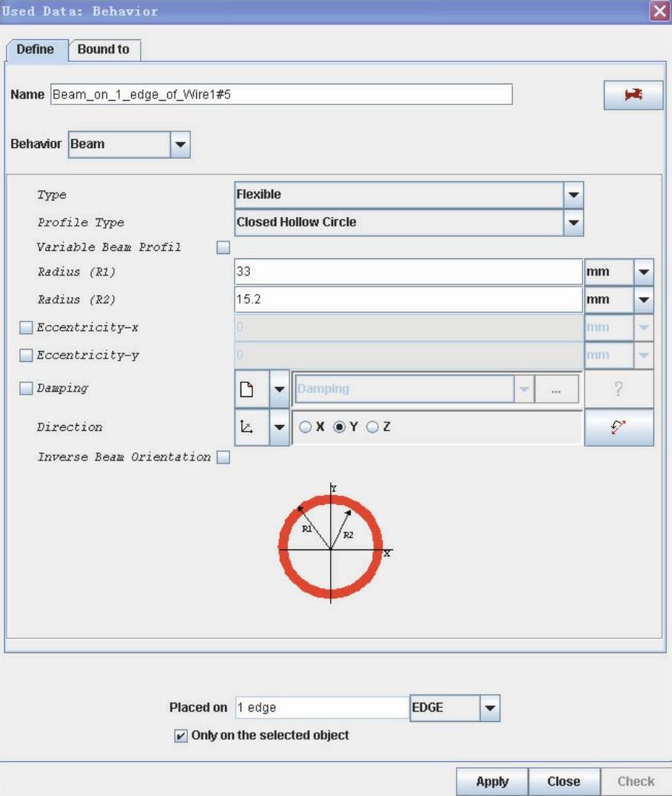Image resolution: width=672 pixels, height=796 pixels.
Task: Expand the Profile Type dropdown
Action: pyautogui.click(x=573, y=222)
